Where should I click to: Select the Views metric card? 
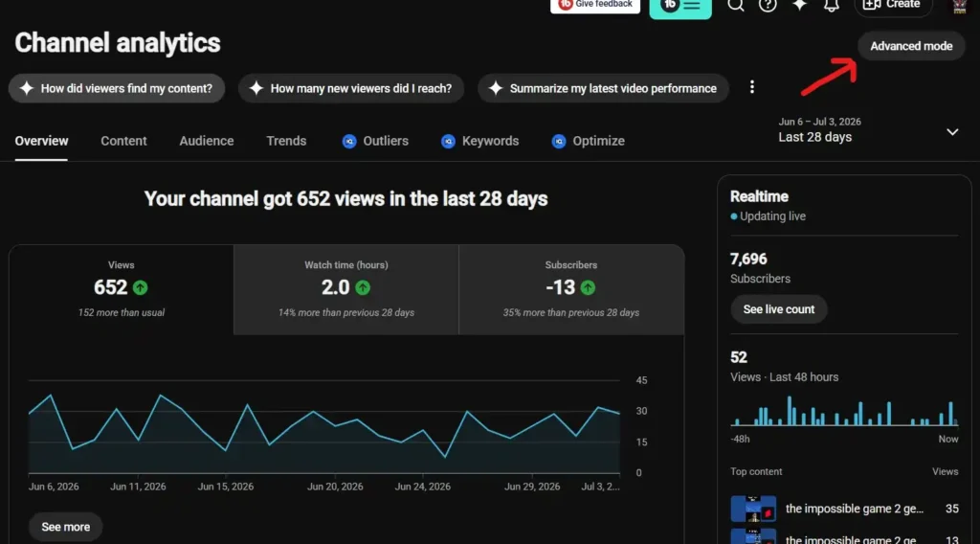122,289
